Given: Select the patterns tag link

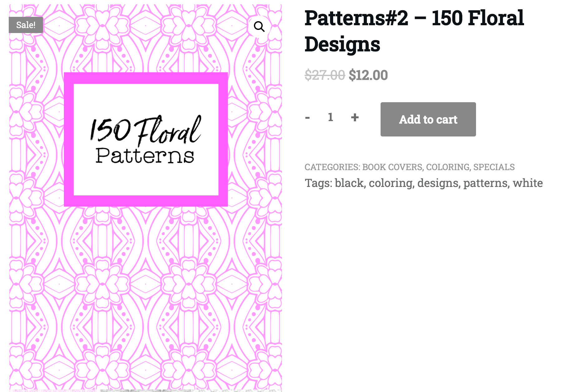Looking at the screenshot, I should pyautogui.click(x=485, y=183).
